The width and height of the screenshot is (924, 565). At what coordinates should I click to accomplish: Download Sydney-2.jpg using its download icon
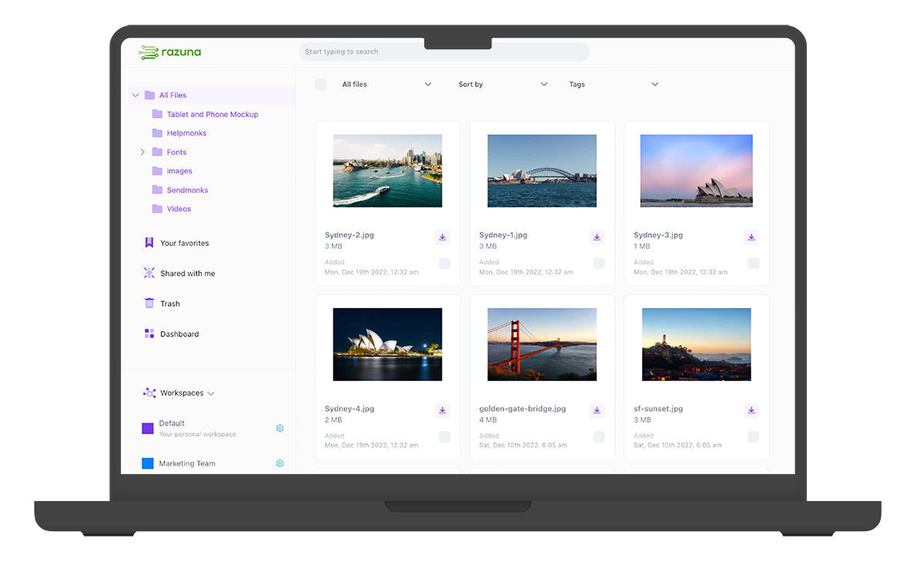click(442, 237)
